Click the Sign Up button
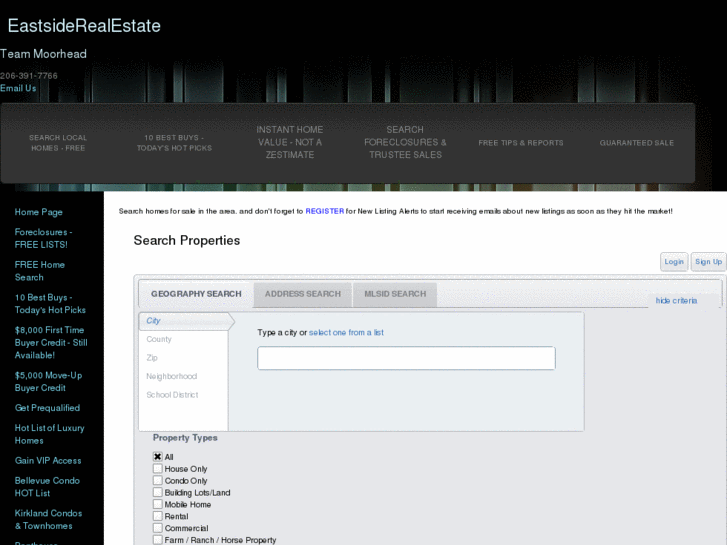 [x=708, y=262]
